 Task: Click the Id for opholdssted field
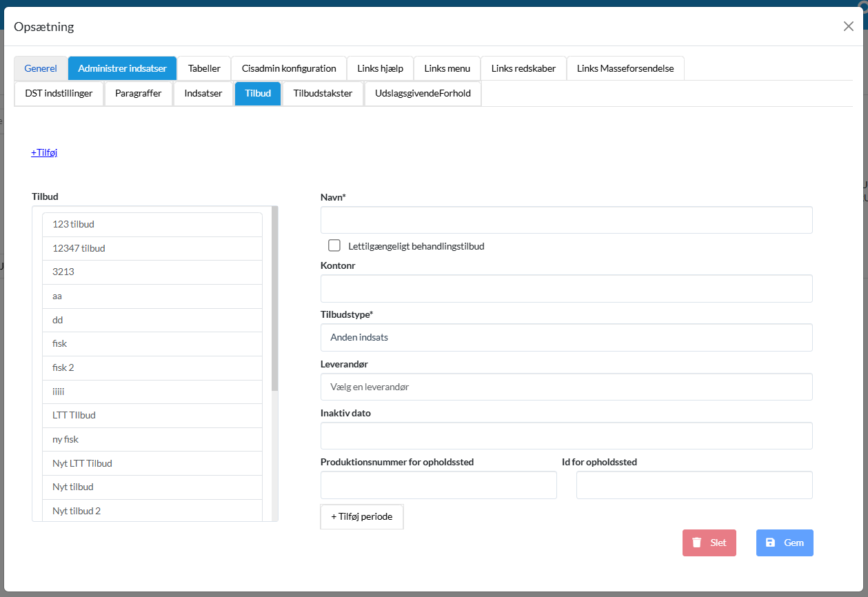point(694,485)
